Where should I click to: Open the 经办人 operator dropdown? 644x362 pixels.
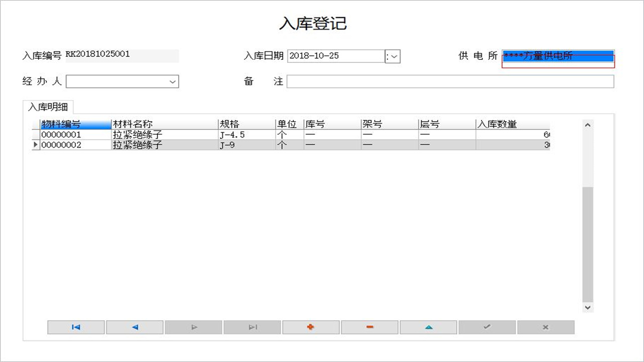click(173, 81)
